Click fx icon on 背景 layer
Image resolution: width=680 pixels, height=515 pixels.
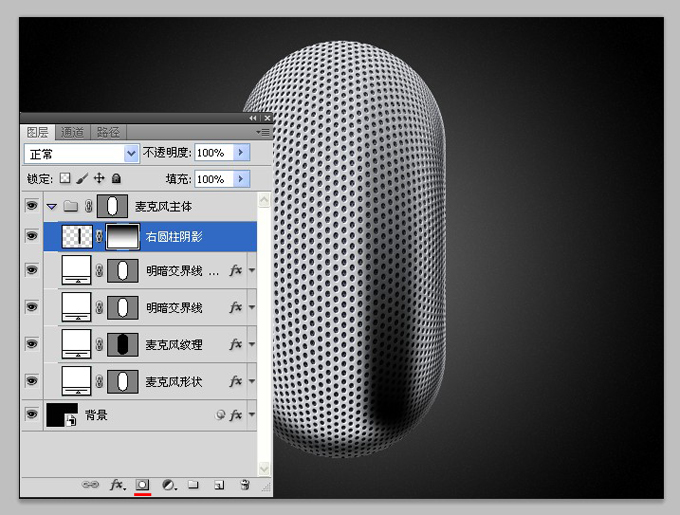click(235, 415)
